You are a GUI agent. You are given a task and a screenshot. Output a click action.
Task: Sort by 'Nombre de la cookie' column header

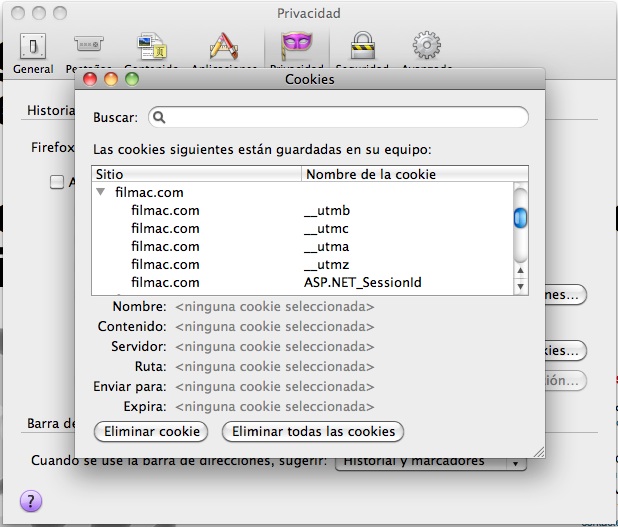(406, 174)
